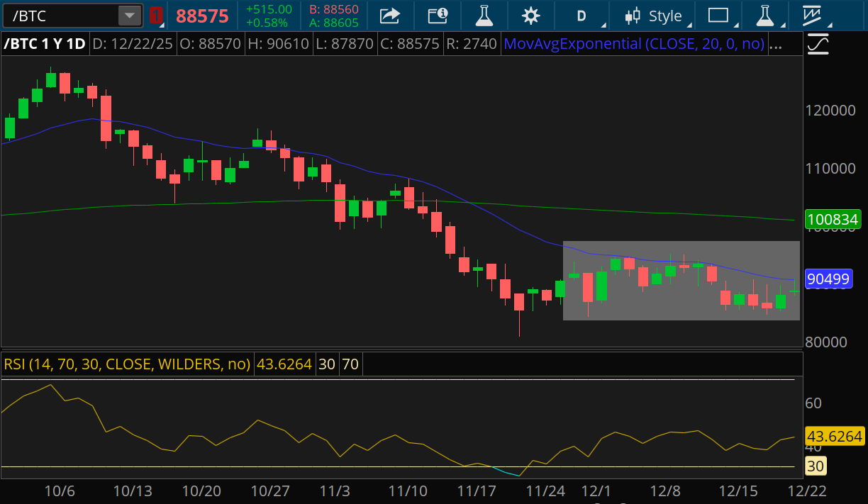This screenshot has height=504, width=868.
Task: Click the 43.6264 RSI value bubble
Action: tap(834, 437)
